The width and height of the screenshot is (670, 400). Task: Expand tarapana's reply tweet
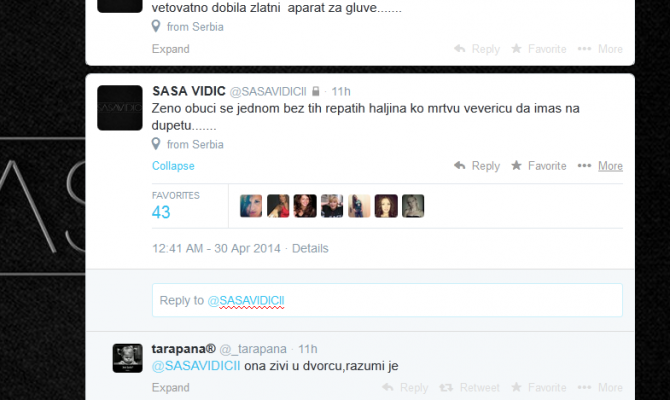click(170, 388)
